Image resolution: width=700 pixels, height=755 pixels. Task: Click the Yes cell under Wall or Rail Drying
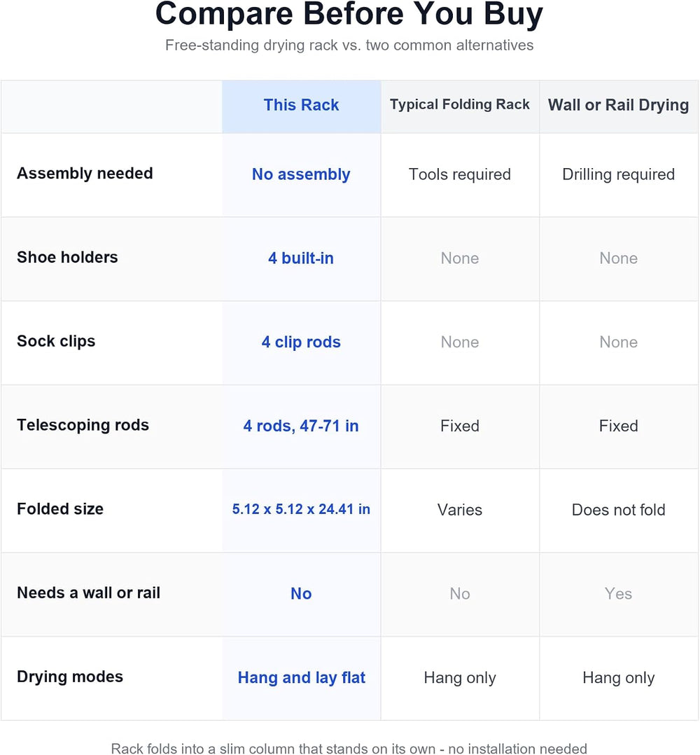tap(618, 594)
